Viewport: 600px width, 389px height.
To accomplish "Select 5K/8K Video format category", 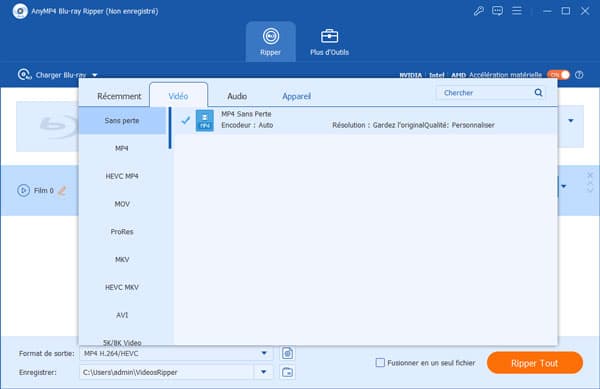I will [x=122, y=342].
